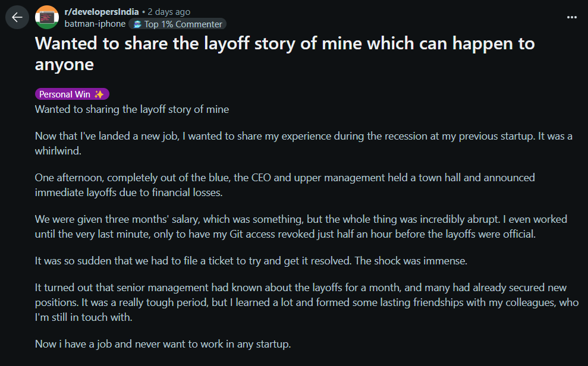Click the post title's first line
This screenshot has height=366, width=588.
point(285,43)
